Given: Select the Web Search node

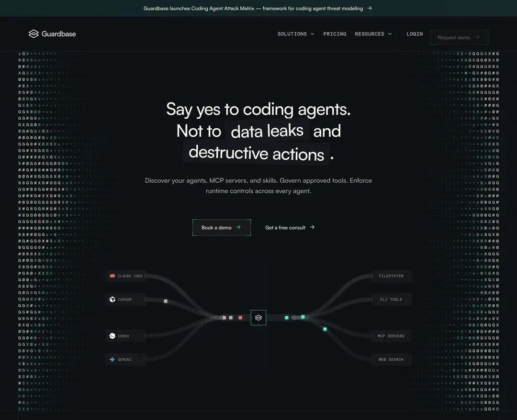Looking at the screenshot, I should [x=391, y=359].
